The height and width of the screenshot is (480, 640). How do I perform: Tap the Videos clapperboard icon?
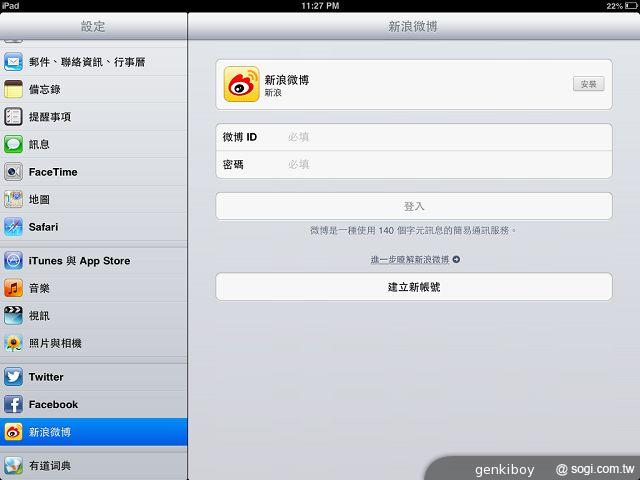tap(13, 316)
